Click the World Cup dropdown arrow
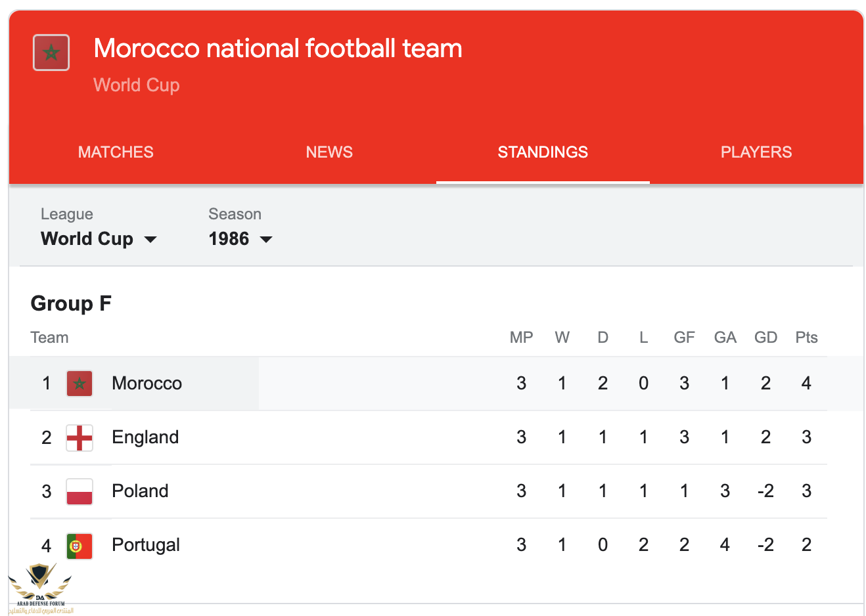The image size is (866, 616). pyautogui.click(x=150, y=240)
